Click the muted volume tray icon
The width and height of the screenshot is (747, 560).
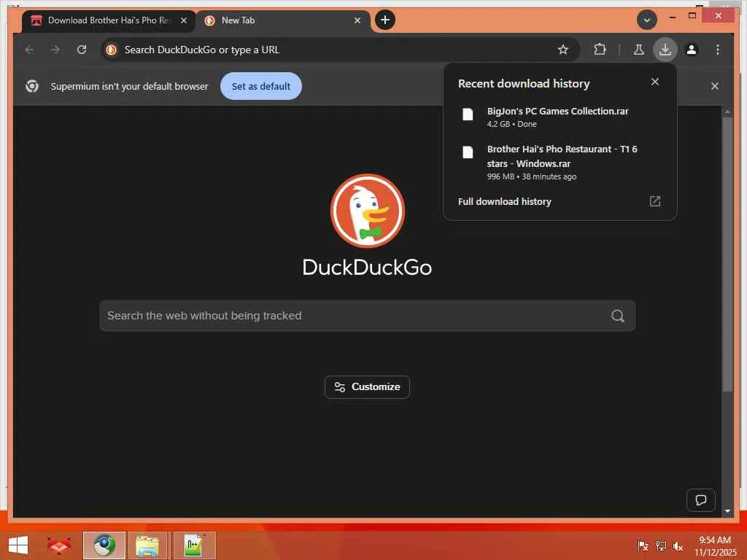(x=678, y=545)
